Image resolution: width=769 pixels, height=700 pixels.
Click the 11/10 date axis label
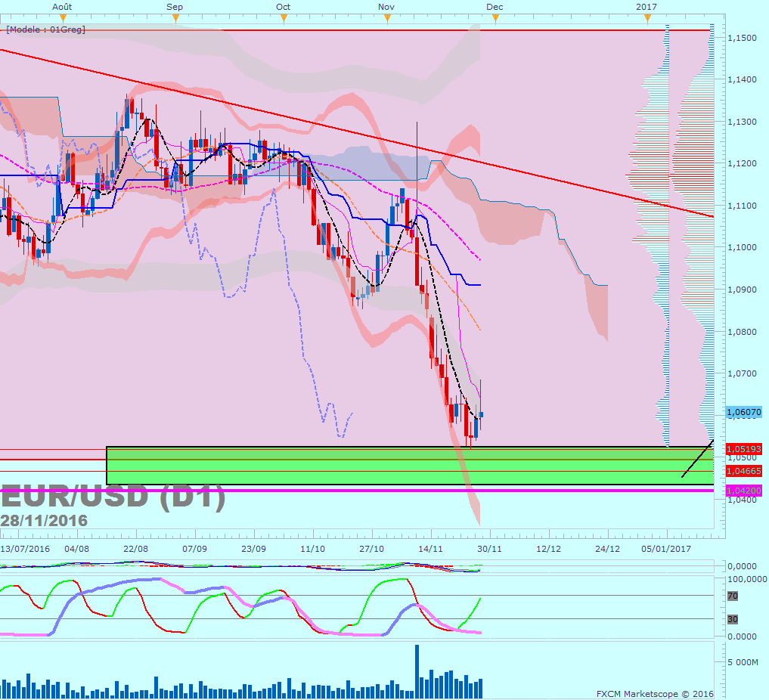(313, 549)
